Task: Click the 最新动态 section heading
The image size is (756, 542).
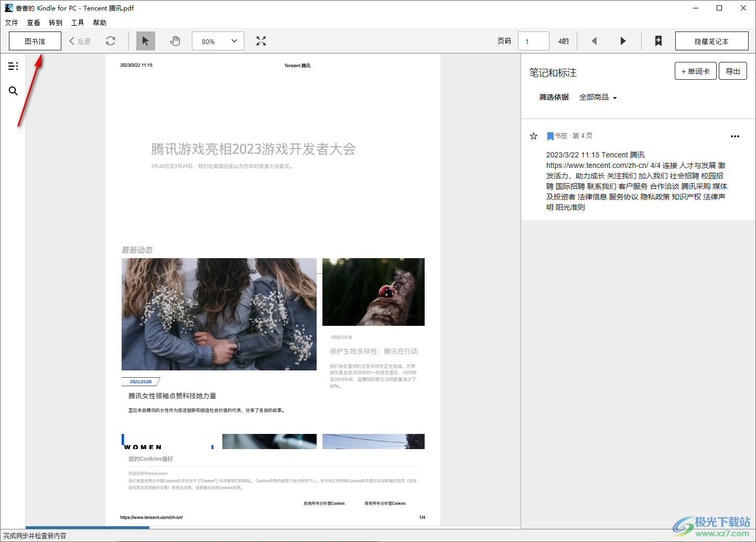Action: tap(137, 250)
